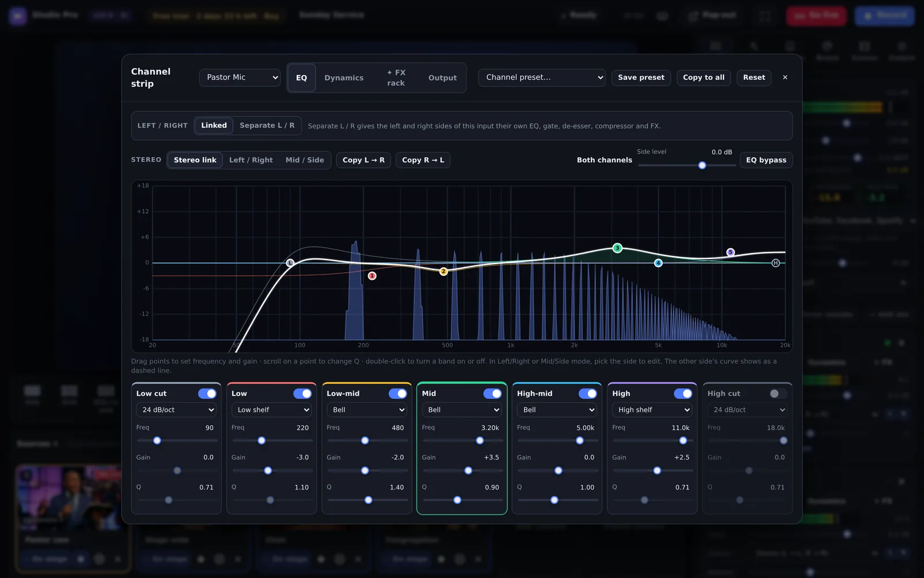Copy left EQ to right with Copy L → R
This screenshot has height=578, width=924.
point(364,160)
